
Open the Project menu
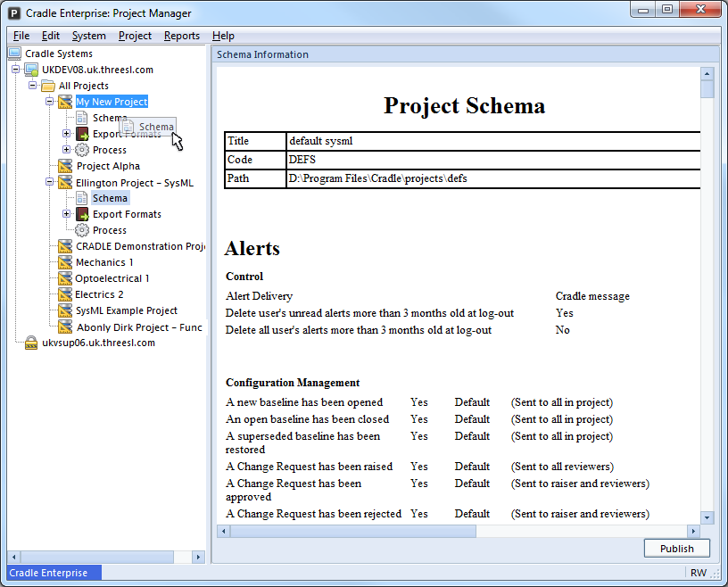pos(135,36)
